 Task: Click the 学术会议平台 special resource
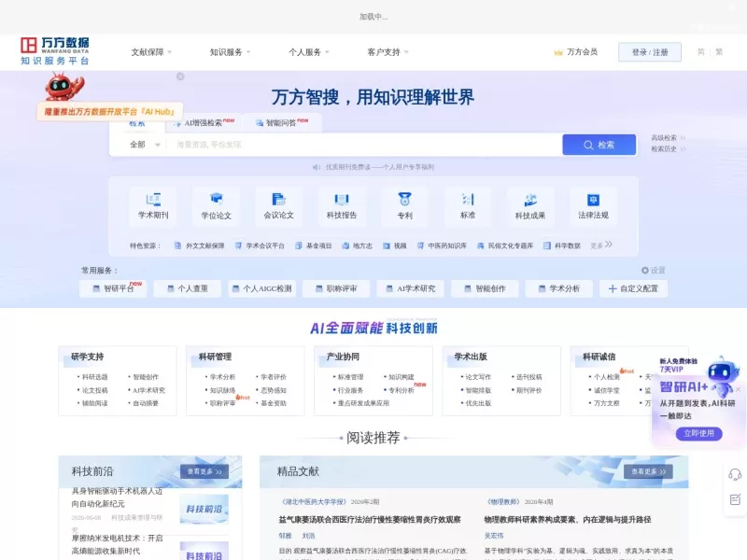click(x=260, y=245)
